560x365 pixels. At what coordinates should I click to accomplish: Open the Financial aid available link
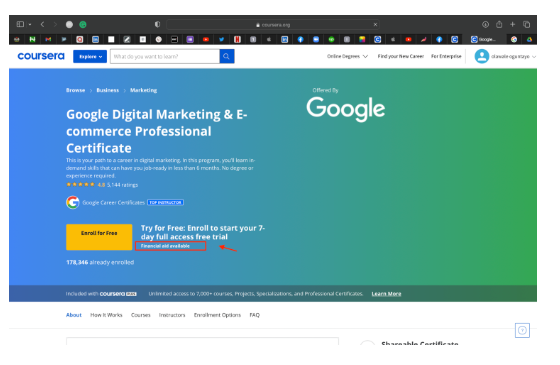click(x=165, y=246)
